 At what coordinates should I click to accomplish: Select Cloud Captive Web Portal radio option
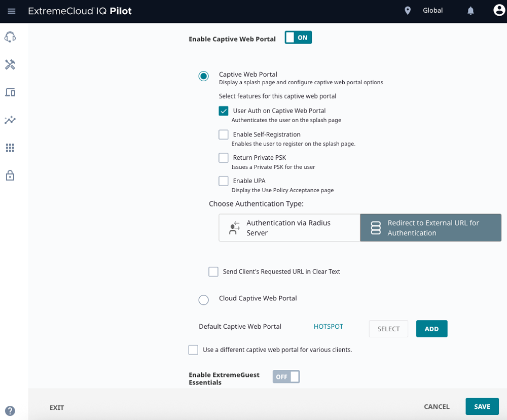(x=204, y=300)
